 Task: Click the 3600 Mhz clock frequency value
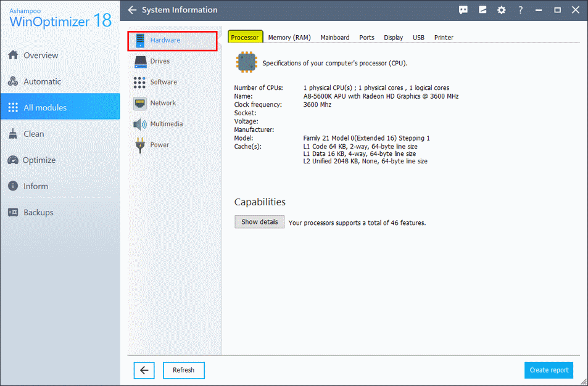317,105
